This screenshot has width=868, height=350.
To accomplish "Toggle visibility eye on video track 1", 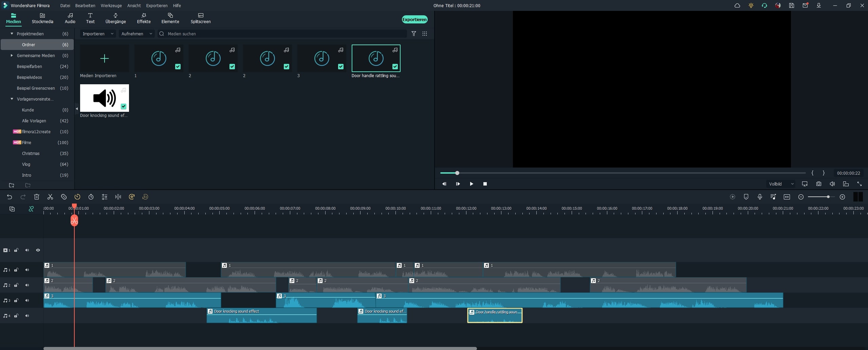I will click(x=38, y=250).
